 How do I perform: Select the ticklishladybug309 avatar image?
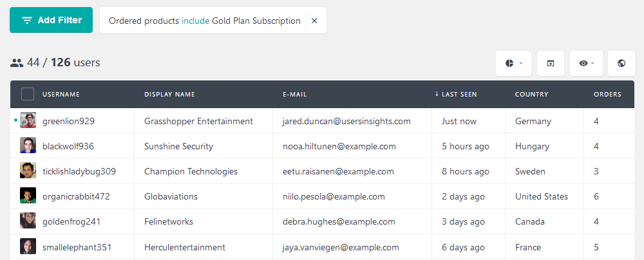pos(28,171)
